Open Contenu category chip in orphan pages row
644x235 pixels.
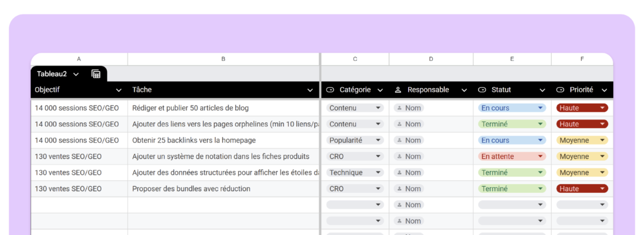[355, 124]
